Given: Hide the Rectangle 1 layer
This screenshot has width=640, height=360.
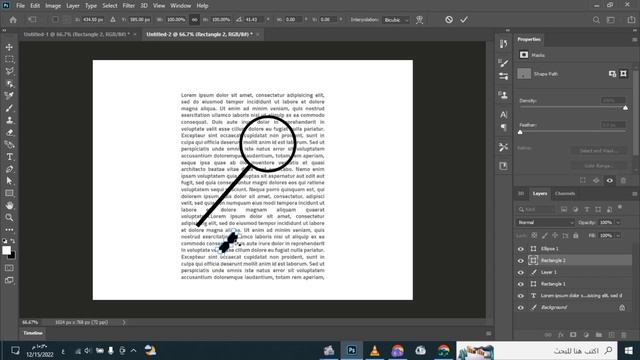Looking at the screenshot, I should (x=521, y=284).
